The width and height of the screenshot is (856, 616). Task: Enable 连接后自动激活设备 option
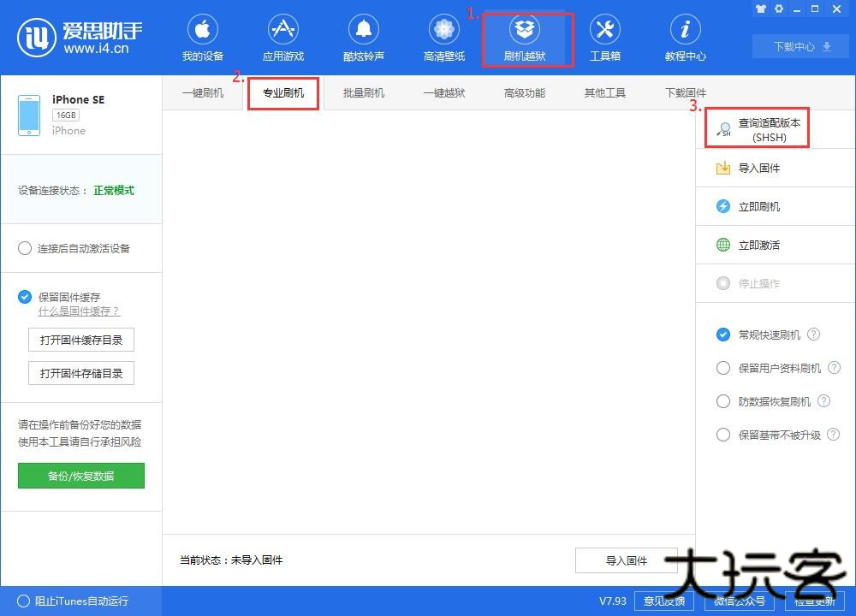pyautogui.click(x=26, y=248)
